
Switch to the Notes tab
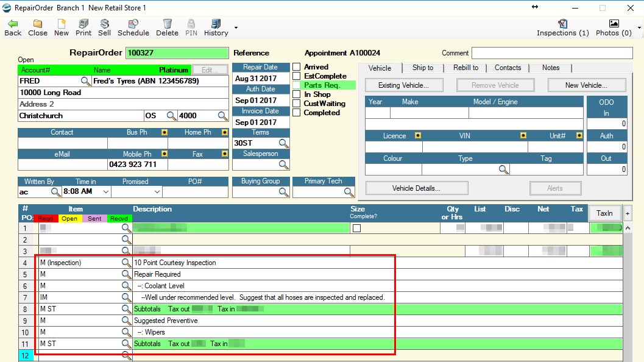[551, 68]
